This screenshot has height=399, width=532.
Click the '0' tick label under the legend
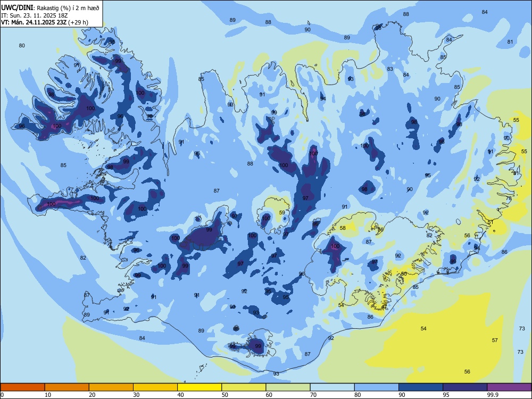pos(2,395)
